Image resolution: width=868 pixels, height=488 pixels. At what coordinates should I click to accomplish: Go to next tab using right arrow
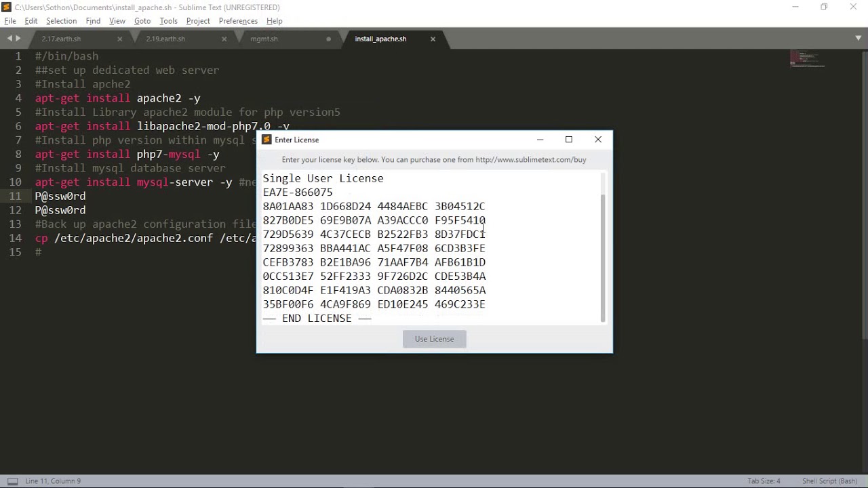(18, 39)
